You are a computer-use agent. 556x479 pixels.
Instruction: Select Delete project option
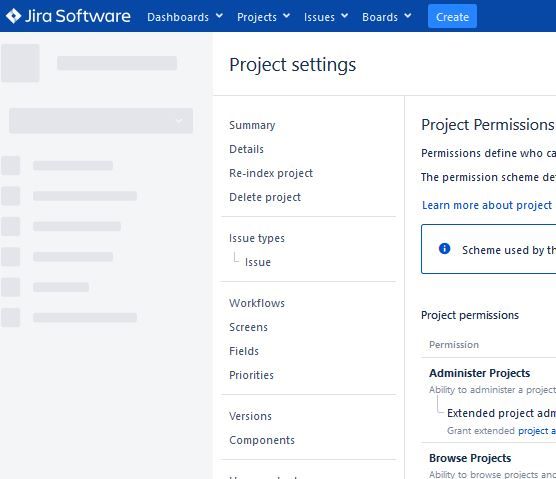265,197
